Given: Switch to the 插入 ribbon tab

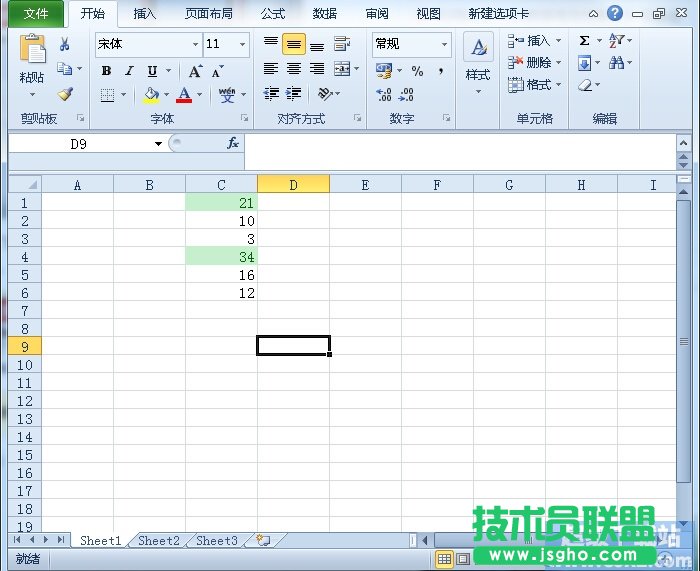Looking at the screenshot, I should [145, 14].
